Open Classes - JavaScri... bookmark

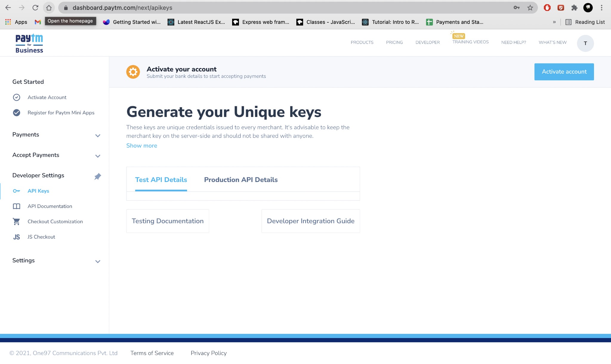325,22
